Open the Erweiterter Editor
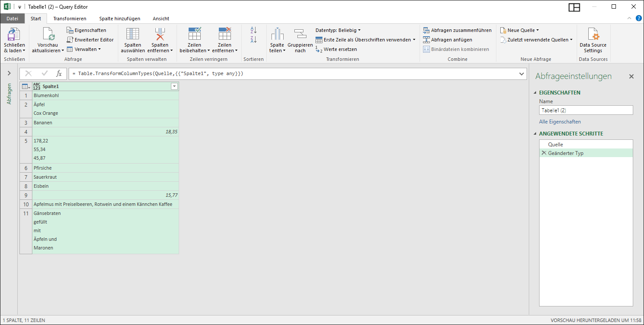Screen dimensions: 644x325 click(90, 40)
